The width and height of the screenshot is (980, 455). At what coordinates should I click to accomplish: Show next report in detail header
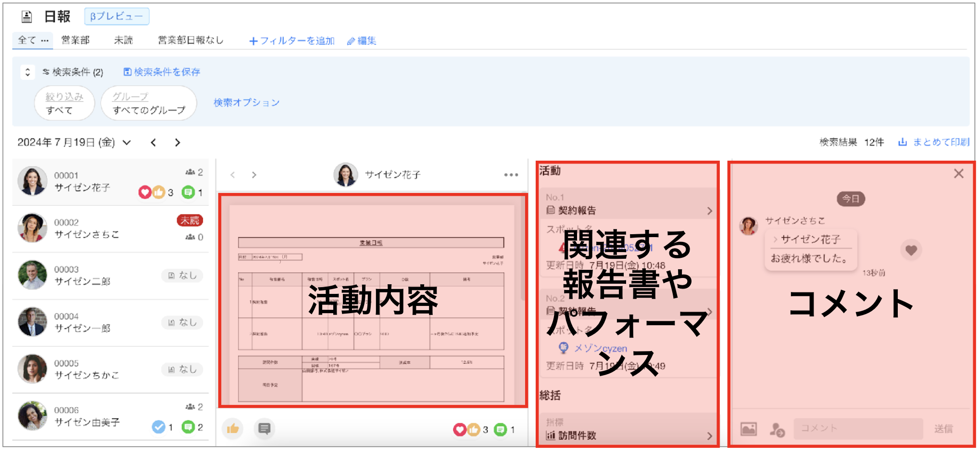(254, 175)
